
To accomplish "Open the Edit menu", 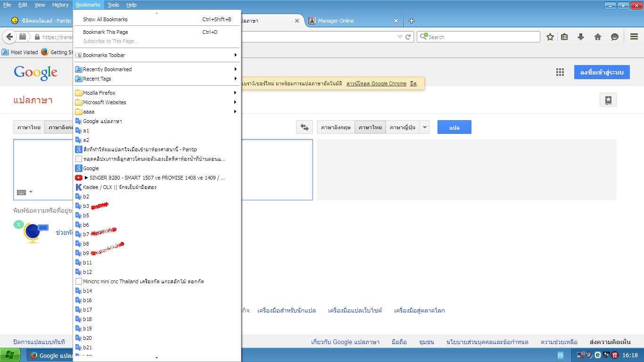I will point(23,5).
